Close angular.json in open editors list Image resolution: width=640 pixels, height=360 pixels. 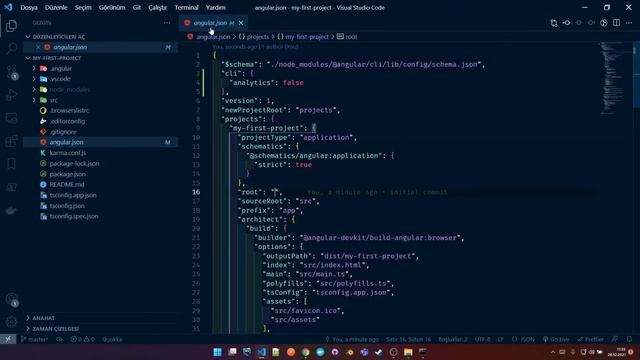coord(38,47)
